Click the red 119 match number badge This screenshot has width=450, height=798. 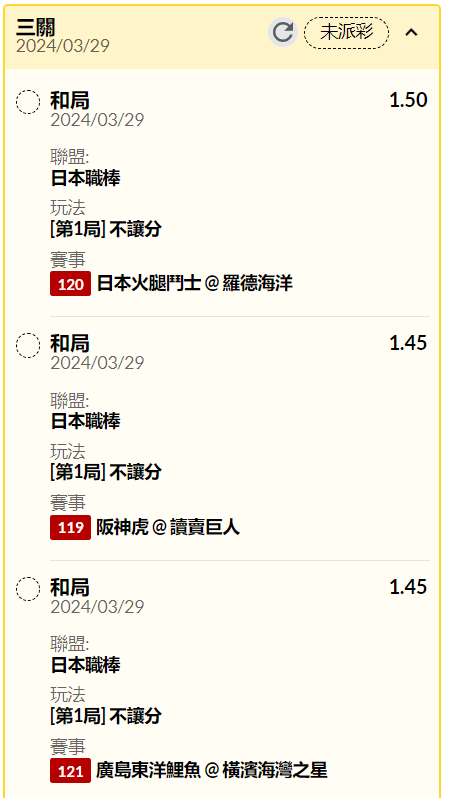point(70,527)
